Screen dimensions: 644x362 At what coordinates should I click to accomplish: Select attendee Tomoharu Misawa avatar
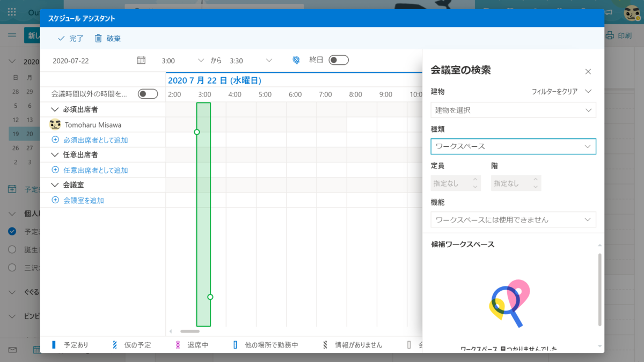click(x=55, y=124)
